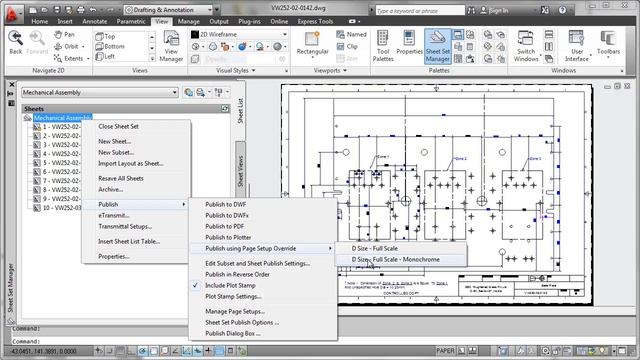The height and width of the screenshot is (360, 640).
Task: Open the Help question mark icon
Action: coord(562,10)
